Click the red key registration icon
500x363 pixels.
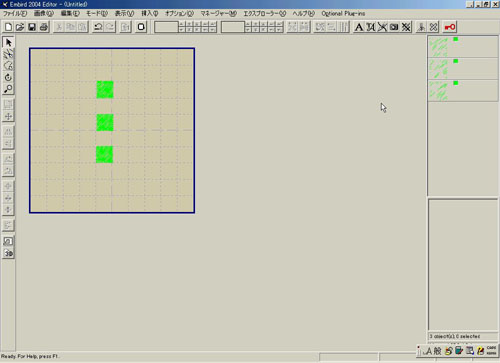450,27
